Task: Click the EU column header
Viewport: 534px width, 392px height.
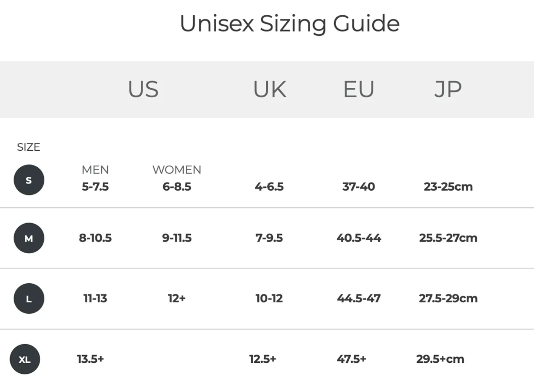Action: 359,89
